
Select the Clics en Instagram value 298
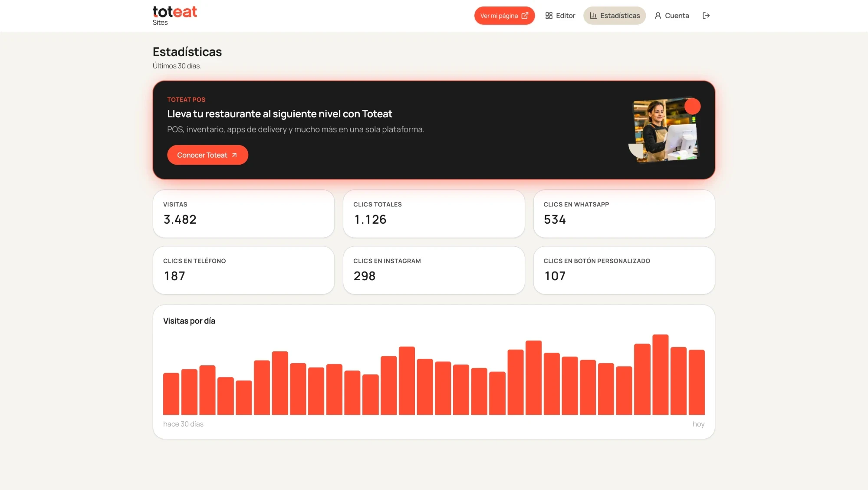[x=365, y=276]
